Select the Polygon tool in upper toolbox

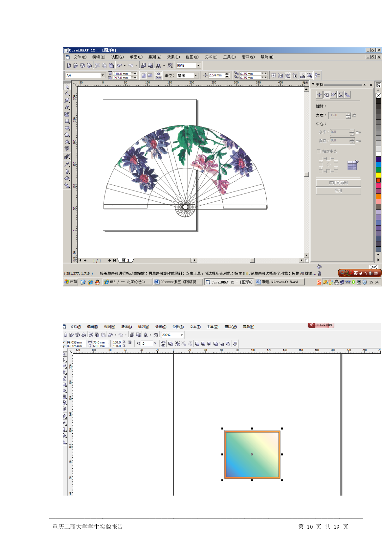coord(67,135)
